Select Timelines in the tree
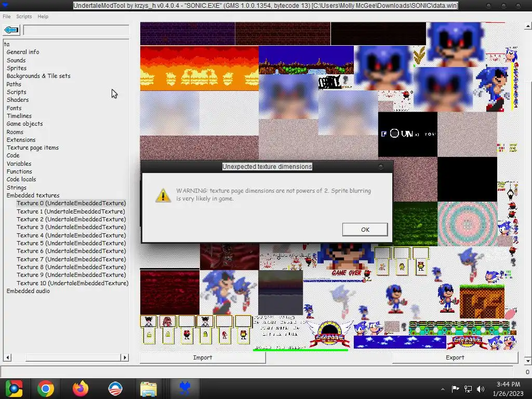 [19, 116]
